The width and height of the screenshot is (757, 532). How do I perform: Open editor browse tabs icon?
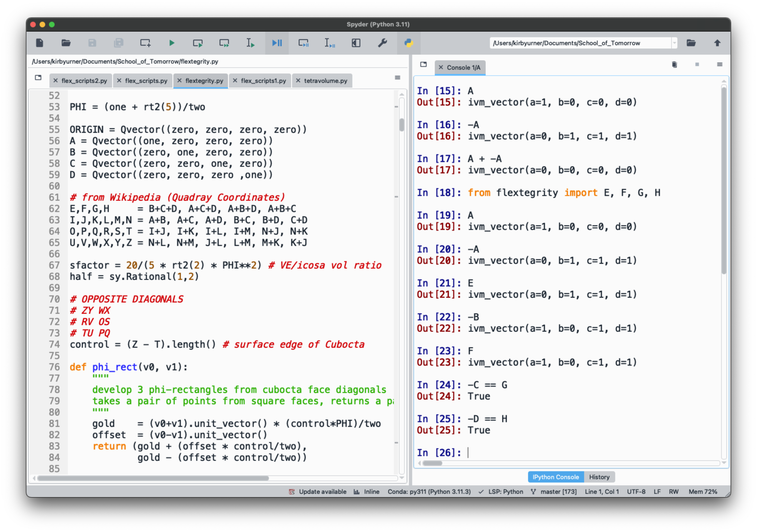(38, 78)
